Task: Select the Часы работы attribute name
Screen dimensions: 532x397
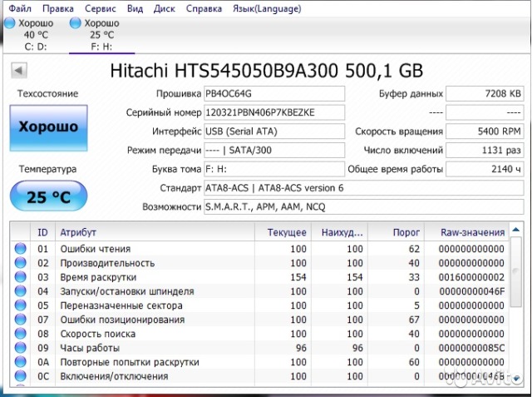Action: click(90, 348)
